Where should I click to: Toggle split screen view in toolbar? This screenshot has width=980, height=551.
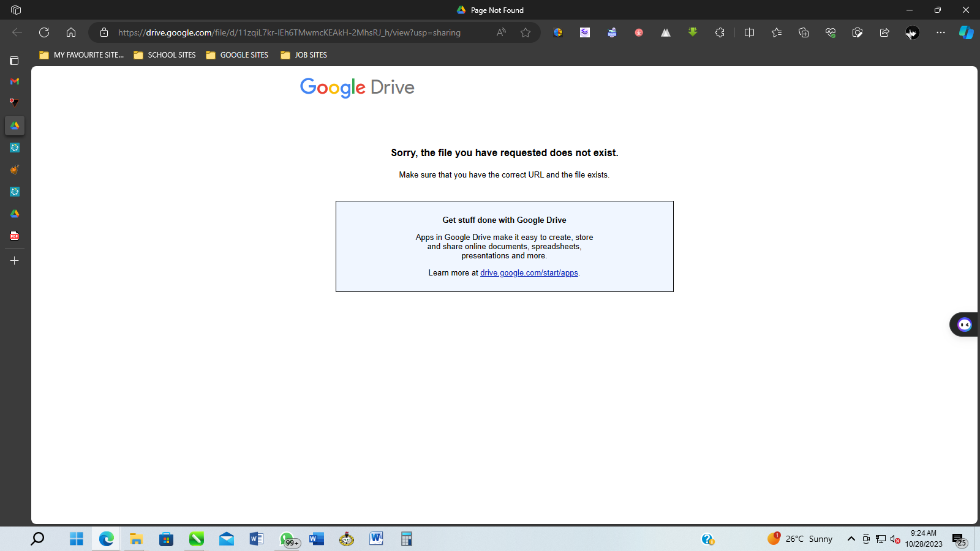[x=749, y=32]
